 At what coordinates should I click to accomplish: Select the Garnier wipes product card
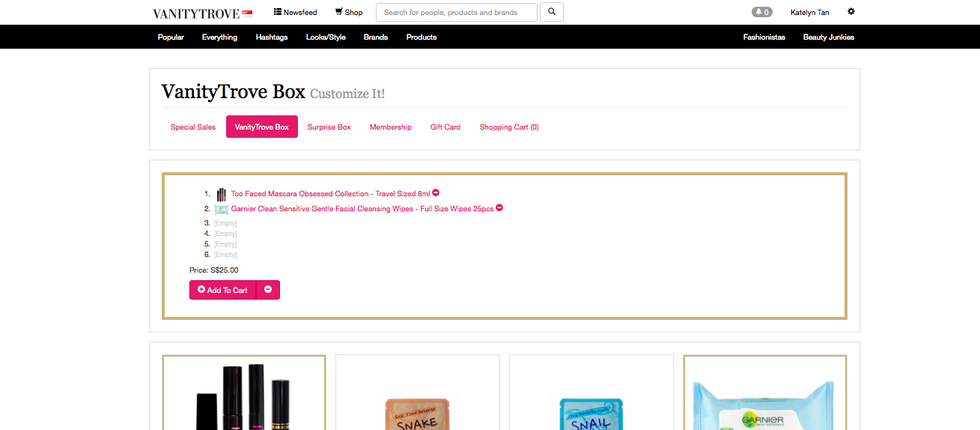coord(765,393)
